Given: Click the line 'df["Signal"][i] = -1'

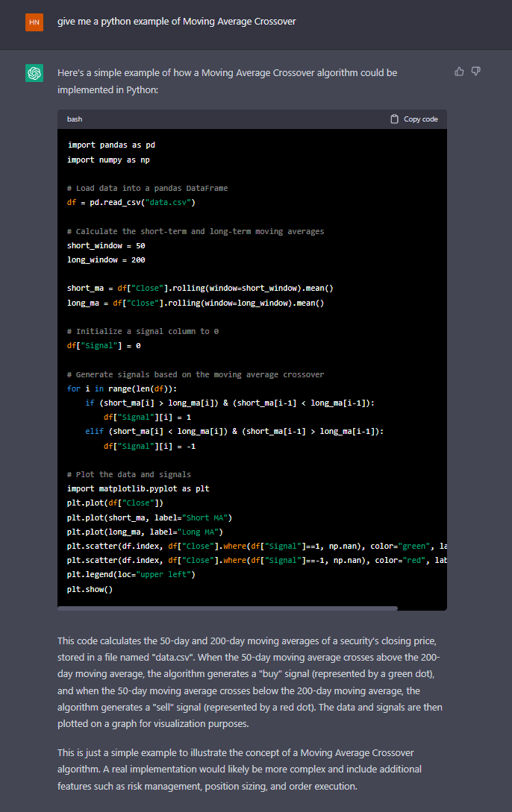Looking at the screenshot, I should coord(149,447).
